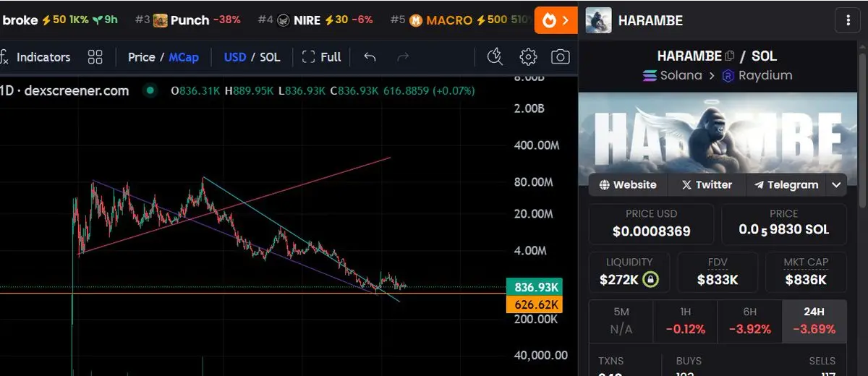The height and width of the screenshot is (376, 868).
Task: Select the 1H timeframe tab
Action: (685, 321)
